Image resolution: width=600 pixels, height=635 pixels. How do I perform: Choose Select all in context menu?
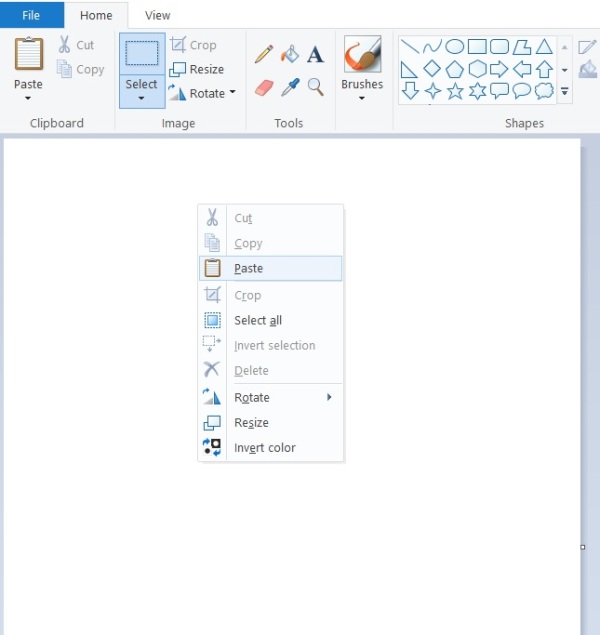[270, 320]
